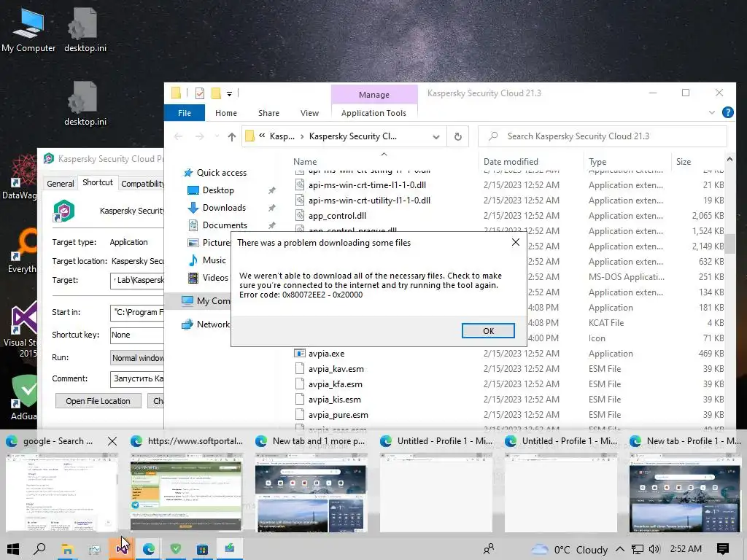747x560 pixels.
Task: Click the Explorer help icon
Action: (x=727, y=112)
